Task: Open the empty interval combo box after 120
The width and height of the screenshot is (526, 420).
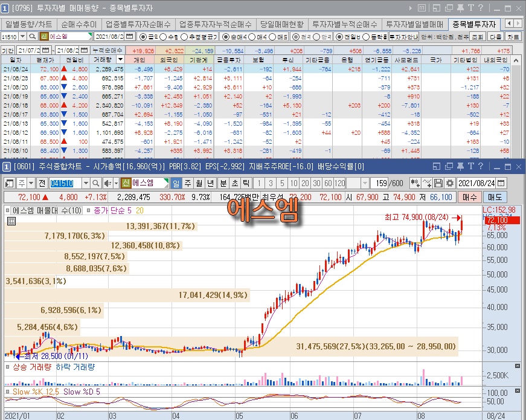Action: 358,183
